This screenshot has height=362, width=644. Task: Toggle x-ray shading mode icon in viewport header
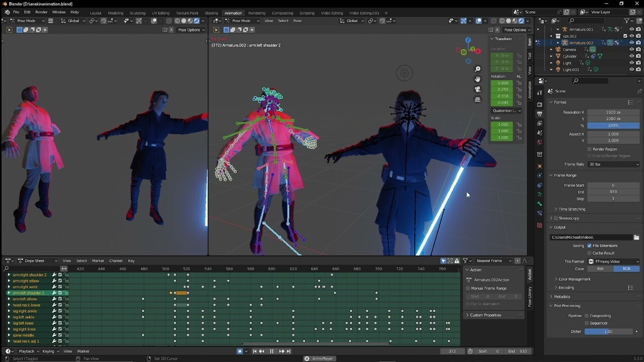(x=169, y=21)
